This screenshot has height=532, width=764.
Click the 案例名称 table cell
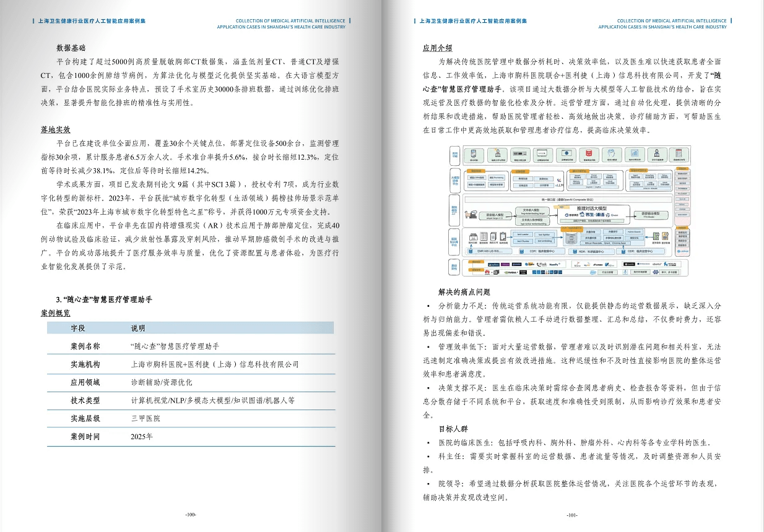coord(85,346)
